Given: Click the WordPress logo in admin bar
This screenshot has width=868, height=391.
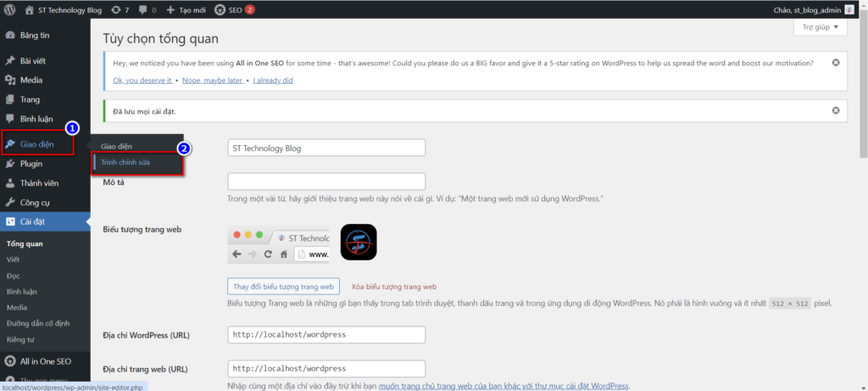Looking at the screenshot, I should (10, 9).
